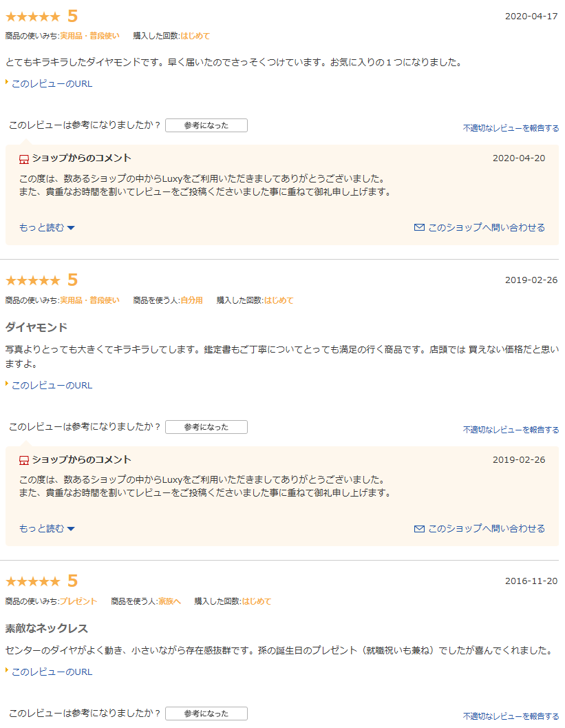This screenshot has width=565, height=728.
Task: Expand もっと読む in the 2019-02-26 shop comment
Action: coord(47,529)
